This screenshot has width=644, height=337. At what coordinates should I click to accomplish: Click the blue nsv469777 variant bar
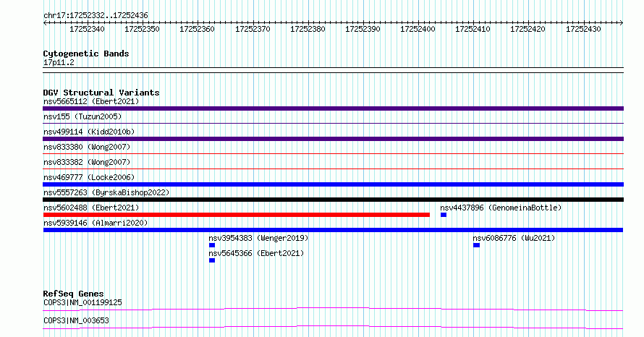[x=333, y=184]
